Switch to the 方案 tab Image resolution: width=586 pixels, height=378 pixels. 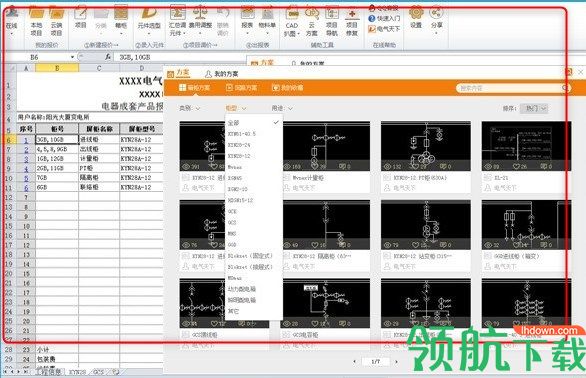coord(179,73)
